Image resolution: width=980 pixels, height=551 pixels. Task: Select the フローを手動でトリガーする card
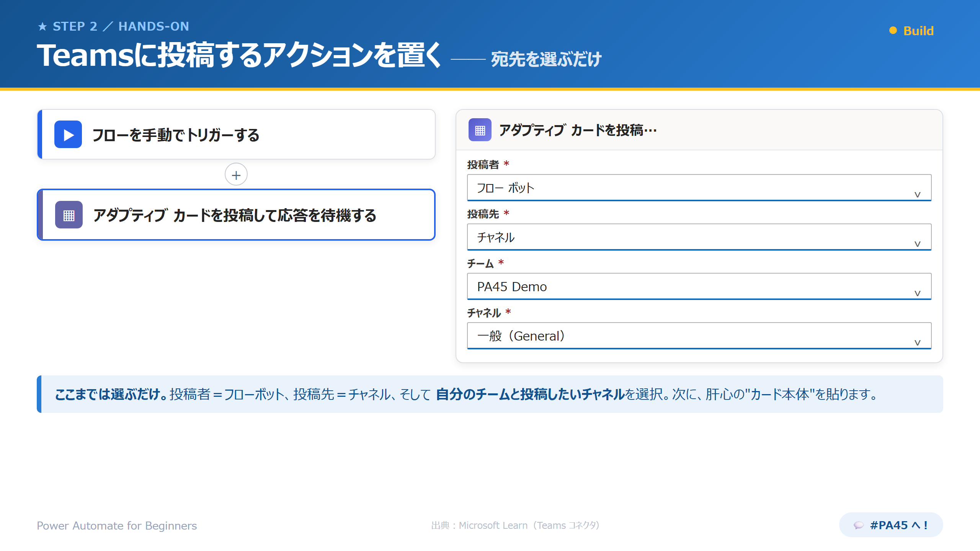(236, 134)
